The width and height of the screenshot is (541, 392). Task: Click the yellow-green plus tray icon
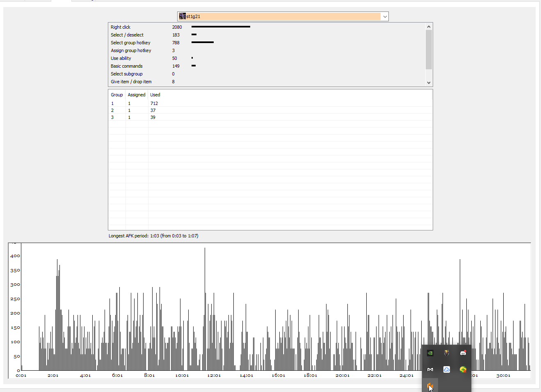point(463,369)
